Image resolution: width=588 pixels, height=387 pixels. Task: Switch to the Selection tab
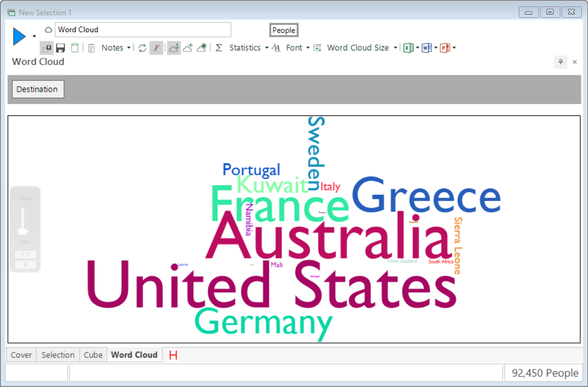(x=58, y=355)
